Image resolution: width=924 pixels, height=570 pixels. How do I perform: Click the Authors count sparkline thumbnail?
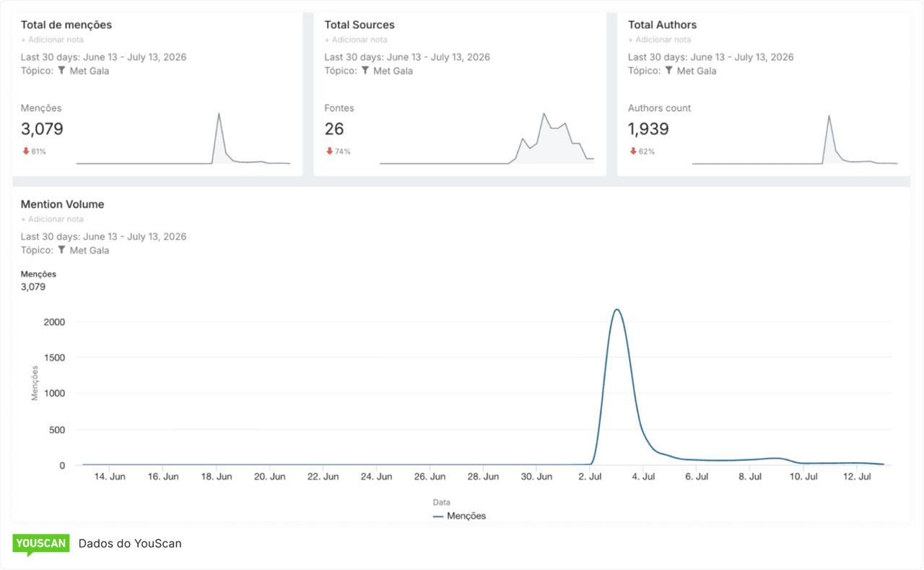point(794,138)
